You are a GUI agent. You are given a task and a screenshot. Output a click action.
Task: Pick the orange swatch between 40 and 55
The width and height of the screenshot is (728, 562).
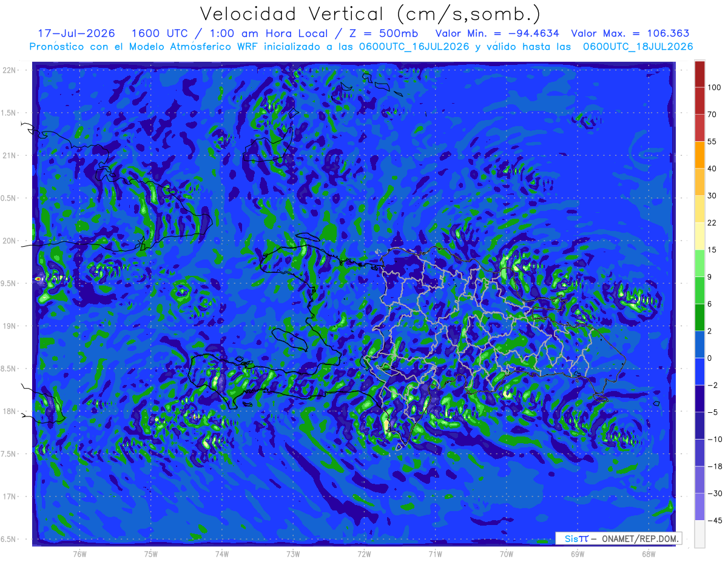pyautogui.click(x=699, y=155)
